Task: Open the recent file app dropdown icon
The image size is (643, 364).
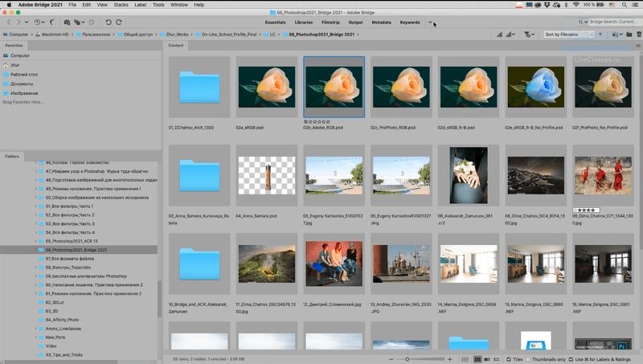Action: [x=616, y=35]
